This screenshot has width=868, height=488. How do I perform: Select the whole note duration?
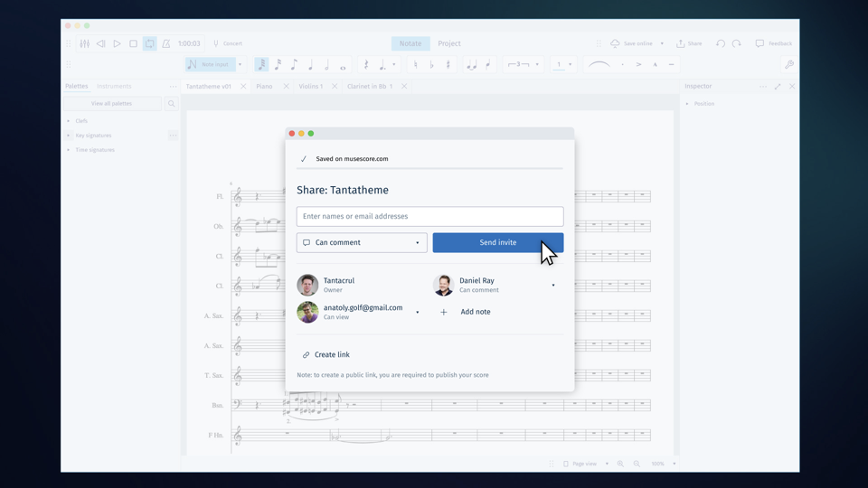point(343,68)
